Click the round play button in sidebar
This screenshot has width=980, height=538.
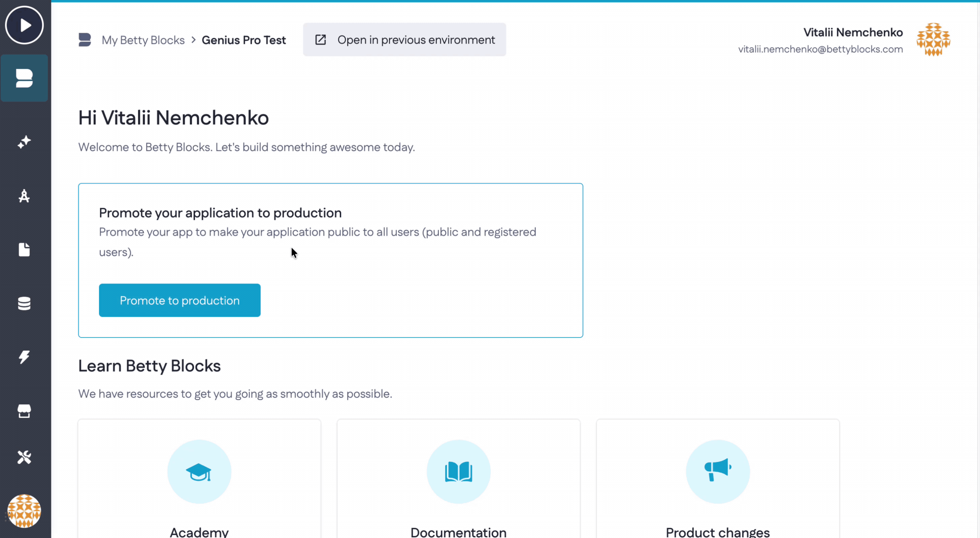(x=24, y=25)
